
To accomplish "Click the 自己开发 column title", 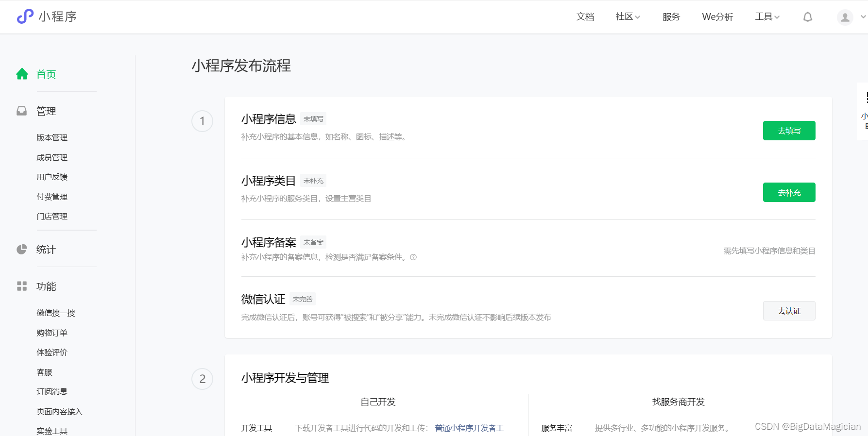I will click(x=378, y=402).
